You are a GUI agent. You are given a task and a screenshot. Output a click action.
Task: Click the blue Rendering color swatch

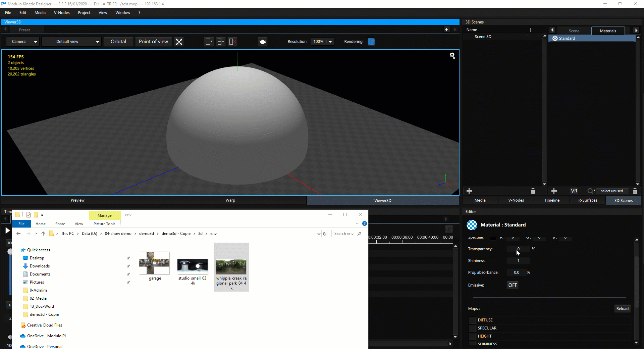[371, 41]
